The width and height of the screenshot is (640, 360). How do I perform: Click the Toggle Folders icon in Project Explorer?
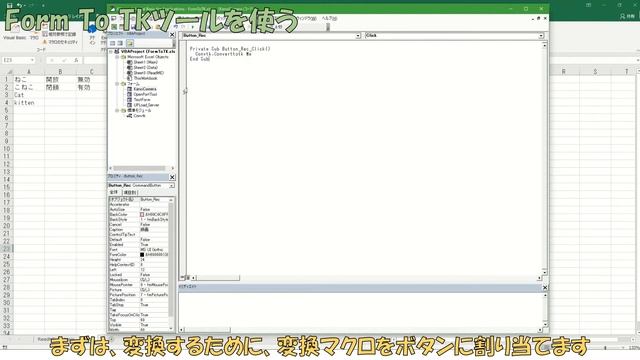click(129, 43)
